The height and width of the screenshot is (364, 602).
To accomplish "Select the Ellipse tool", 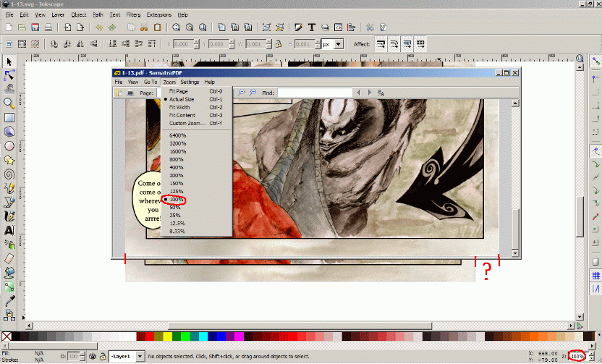I will point(9,146).
